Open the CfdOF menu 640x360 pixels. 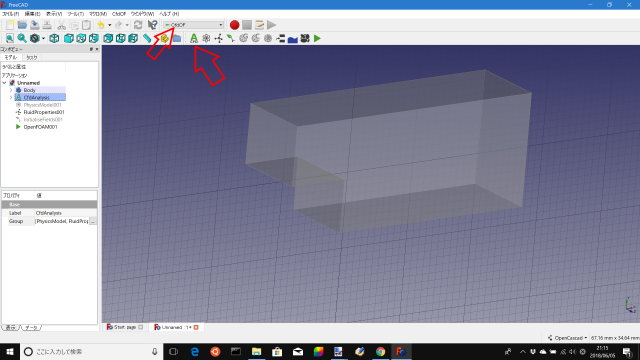[119, 14]
